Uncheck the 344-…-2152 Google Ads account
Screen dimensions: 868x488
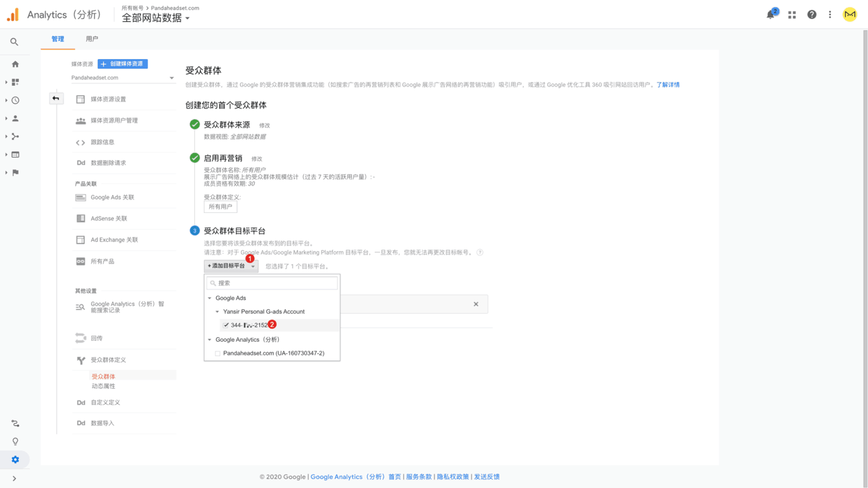[226, 325]
